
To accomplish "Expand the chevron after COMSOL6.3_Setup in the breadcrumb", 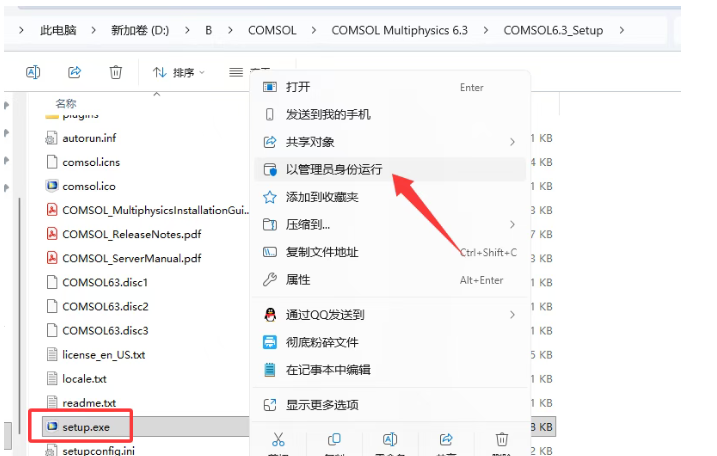I will pyautogui.click(x=621, y=30).
